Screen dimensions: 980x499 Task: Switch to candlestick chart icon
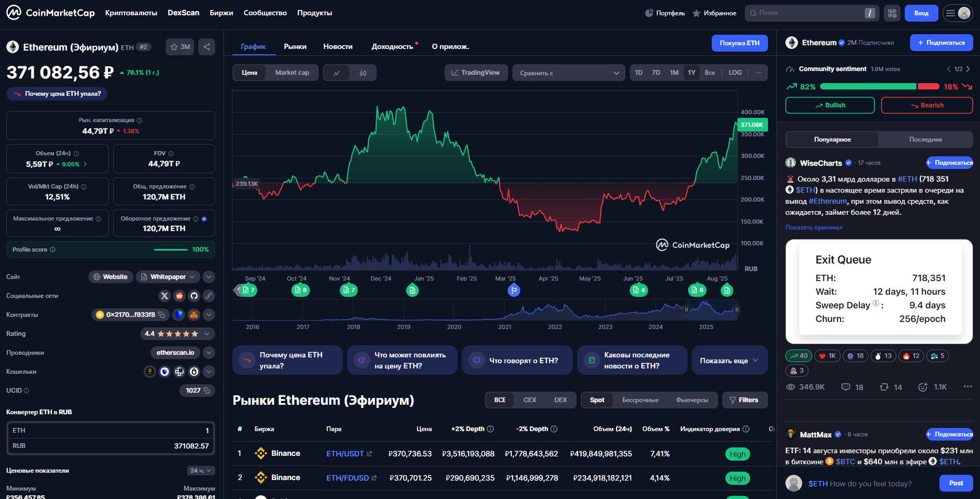[363, 73]
